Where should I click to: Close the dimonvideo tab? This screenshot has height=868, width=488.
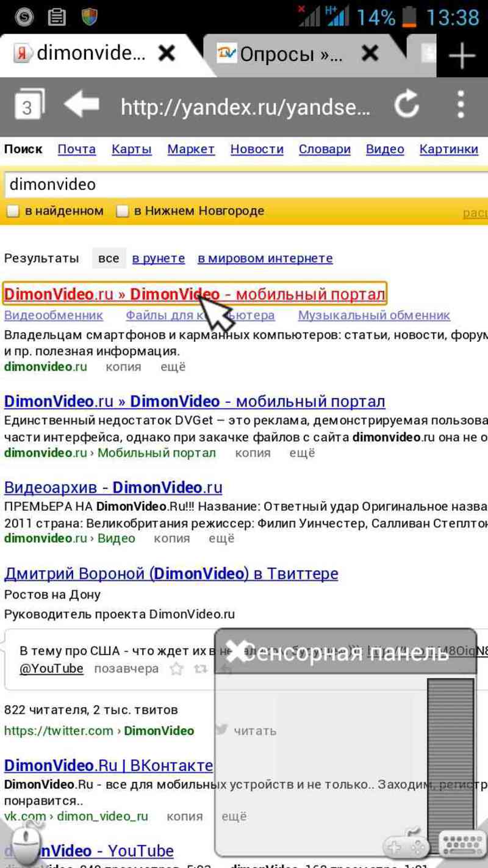point(167,54)
